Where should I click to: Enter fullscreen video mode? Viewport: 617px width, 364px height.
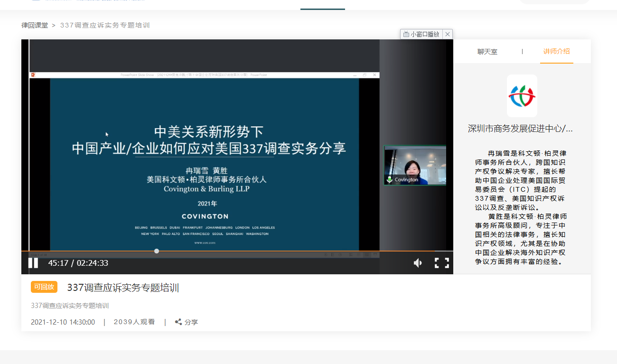click(442, 263)
